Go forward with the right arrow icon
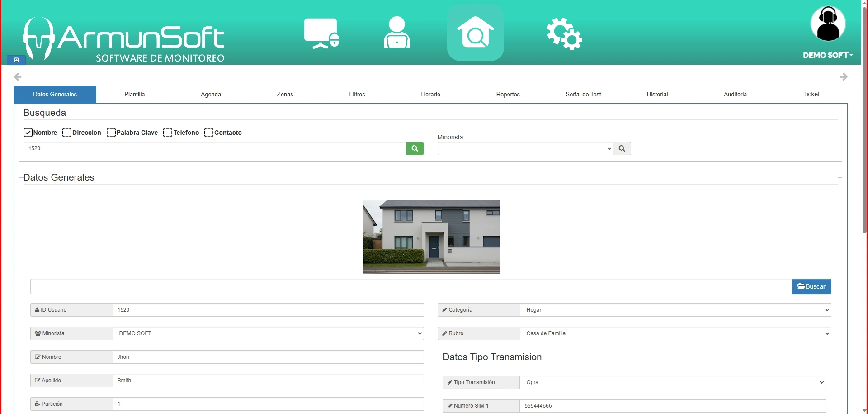Screen dimensions: 868x414 click(844, 77)
